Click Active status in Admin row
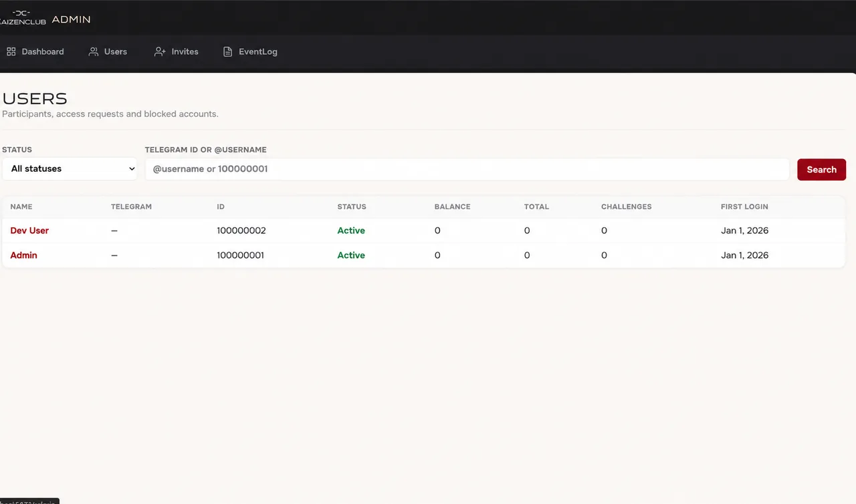Image resolution: width=856 pixels, height=504 pixels. pyautogui.click(x=351, y=255)
